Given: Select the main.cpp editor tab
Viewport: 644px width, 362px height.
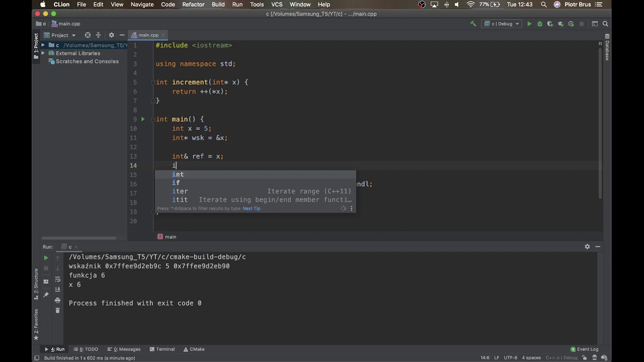Looking at the screenshot, I should pos(148,35).
